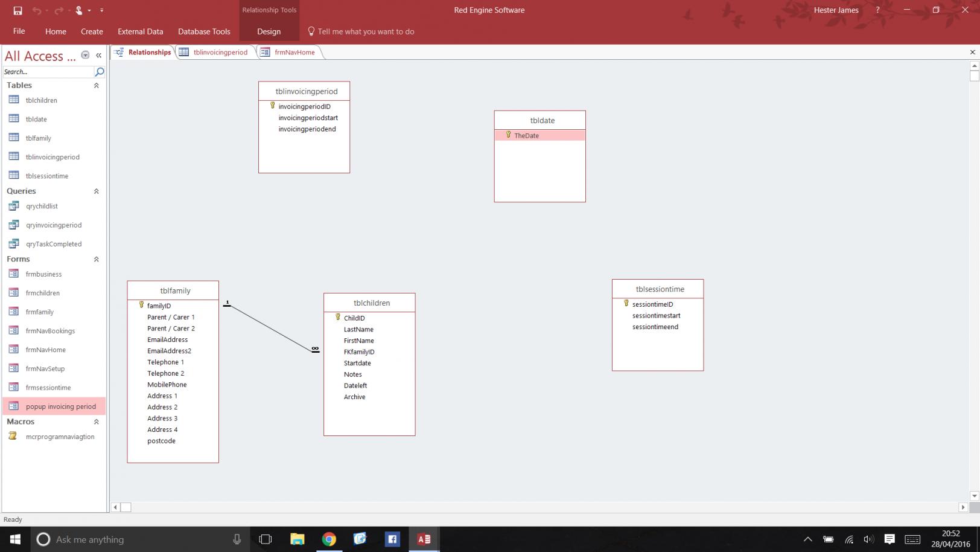This screenshot has height=552, width=980.
Task: Click the volume speaker icon in system tray
Action: [x=868, y=539]
